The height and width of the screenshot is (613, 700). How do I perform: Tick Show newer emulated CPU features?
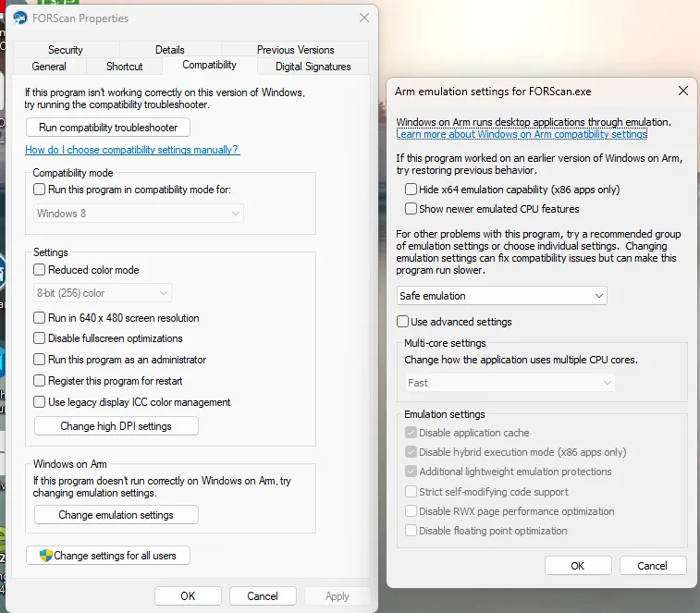(x=411, y=209)
